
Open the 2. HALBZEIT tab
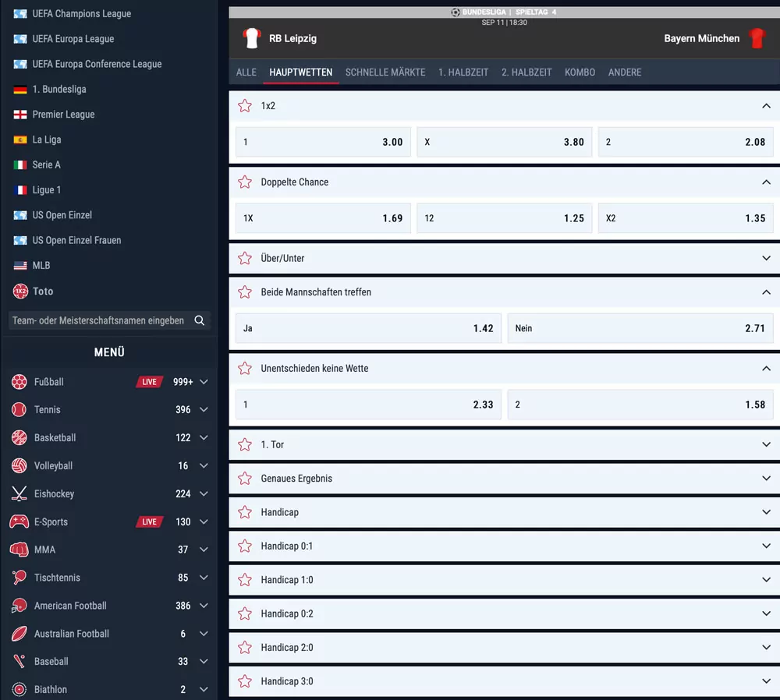pos(526,72)
